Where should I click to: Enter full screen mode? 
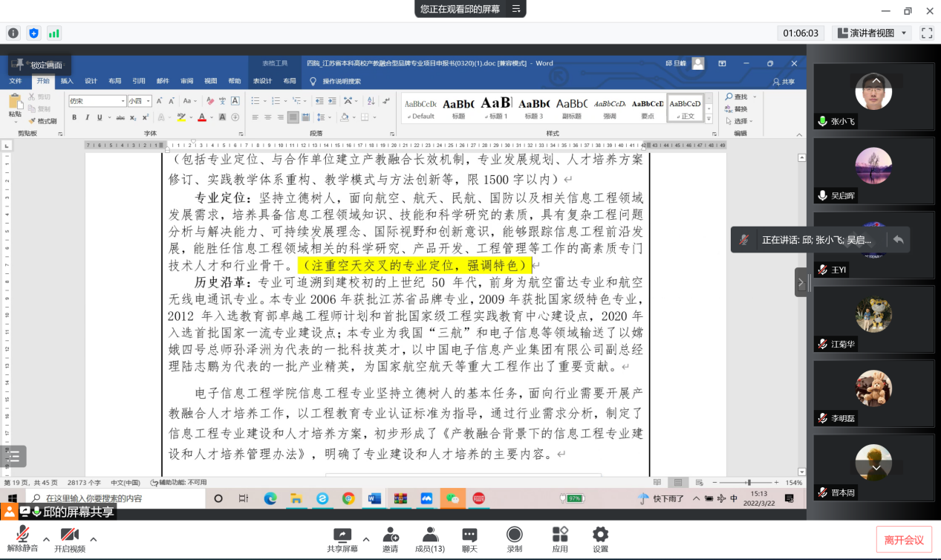(x=926, y=33)
